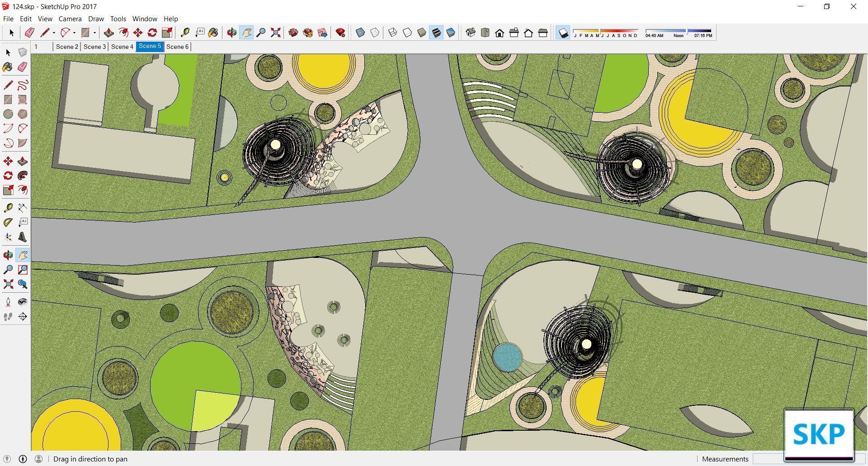868x466 pixels.
Task: Toggle the Show/Hide Shadows button
Action: (563, 33)
